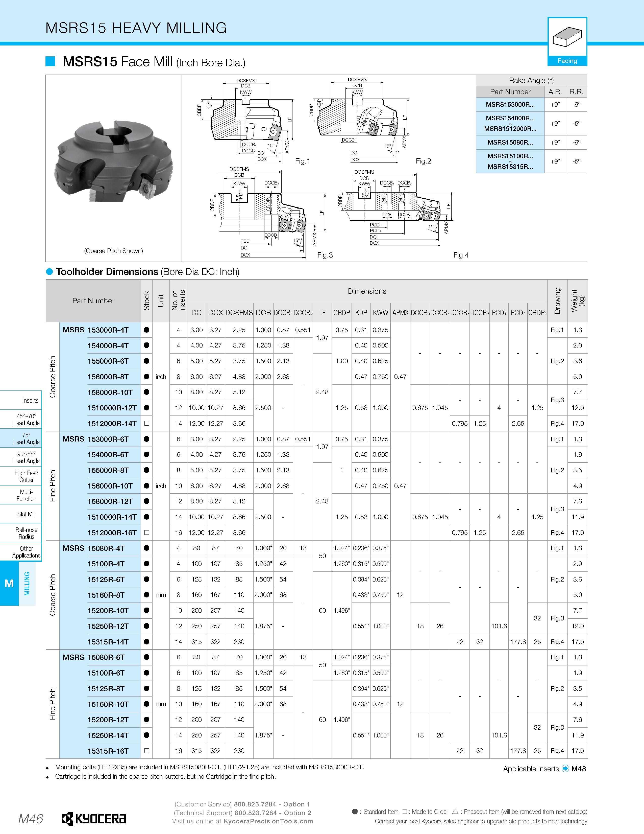Click MSRS15080R... in Rake Angle table
644x834 pixels.
click(x=510, y=143)
